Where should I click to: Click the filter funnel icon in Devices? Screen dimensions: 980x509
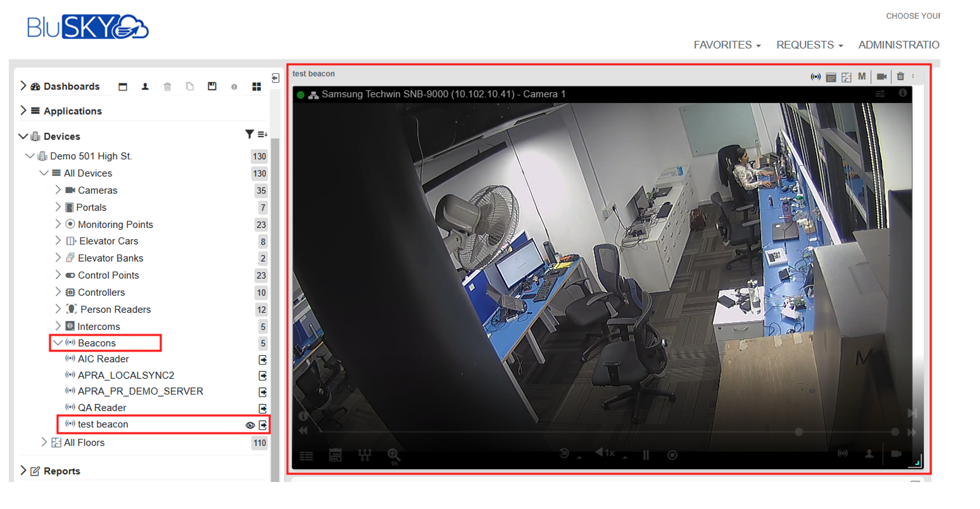(249, 134)
